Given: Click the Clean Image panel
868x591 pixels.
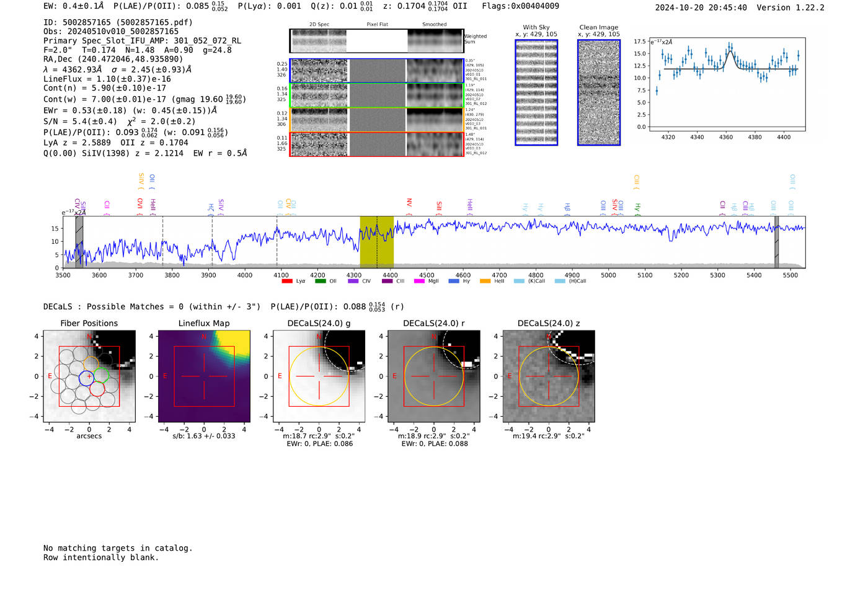Looking at the screenshot, I should coord(599,92).
